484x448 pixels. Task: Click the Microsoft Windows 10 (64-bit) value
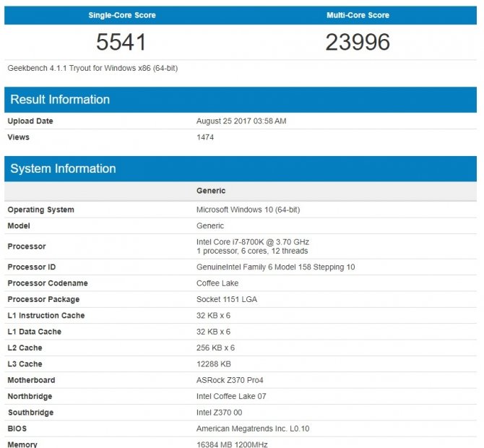(249, 210)
